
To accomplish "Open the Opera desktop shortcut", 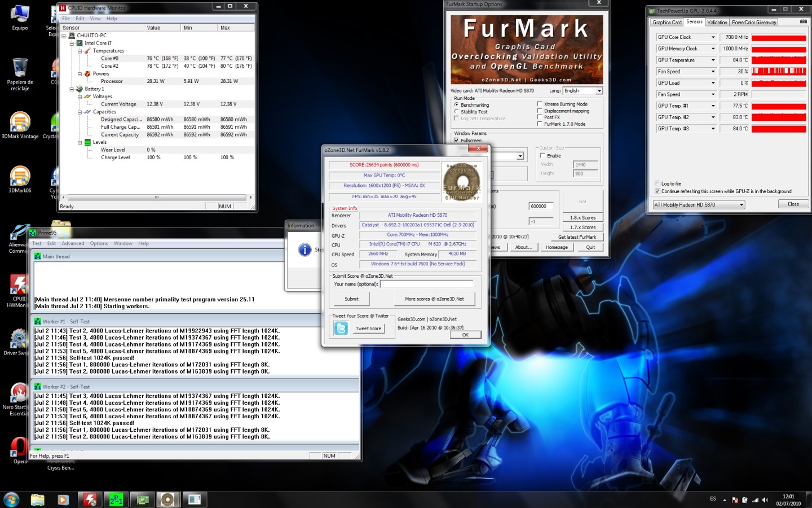I will click(19, 450).
